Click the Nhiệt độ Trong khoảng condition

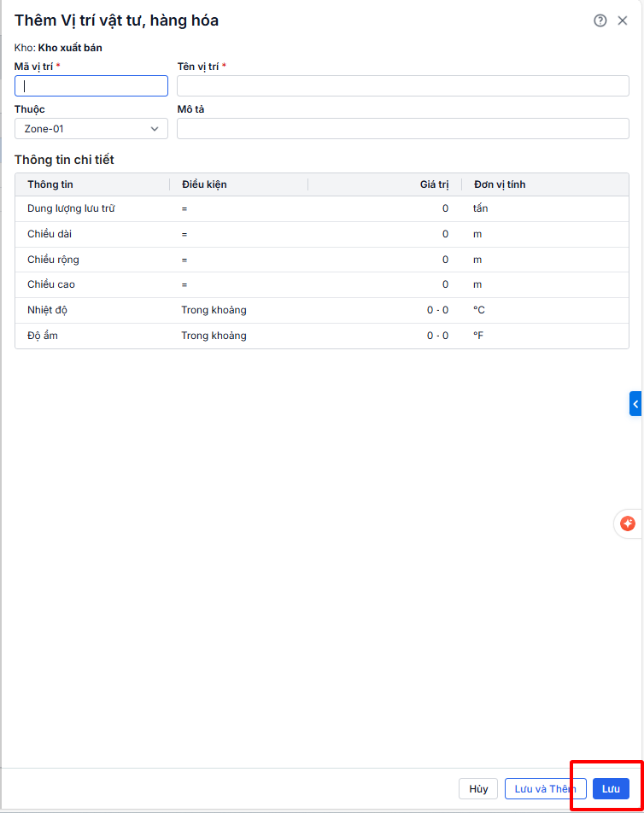(x=214, y=310)
